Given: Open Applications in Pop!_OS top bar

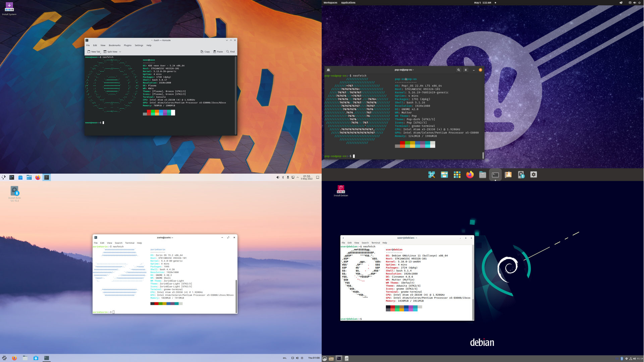Looking at the screenshot, I should pyautogui.click(x=348, y=3).
